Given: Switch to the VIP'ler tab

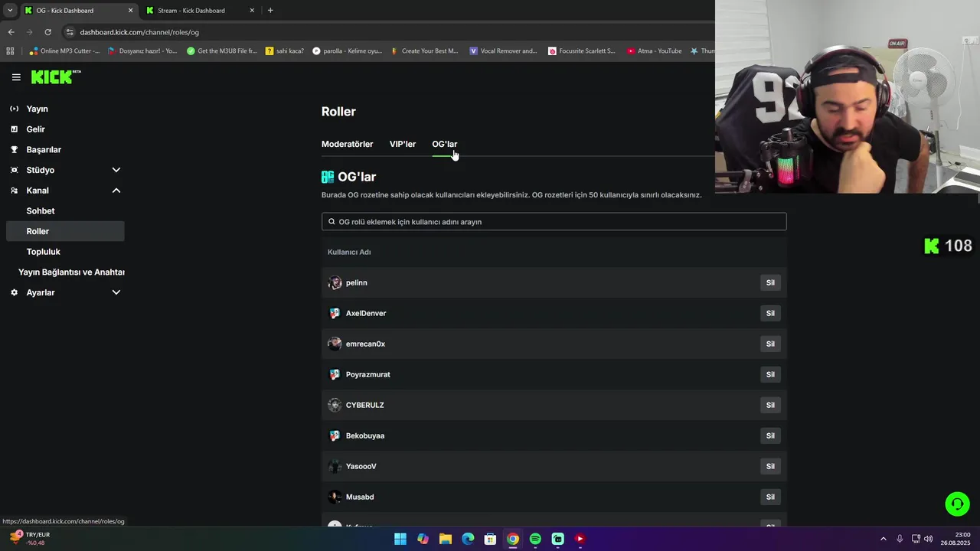Looking at the screenshot, I should [x=403, y=144].
